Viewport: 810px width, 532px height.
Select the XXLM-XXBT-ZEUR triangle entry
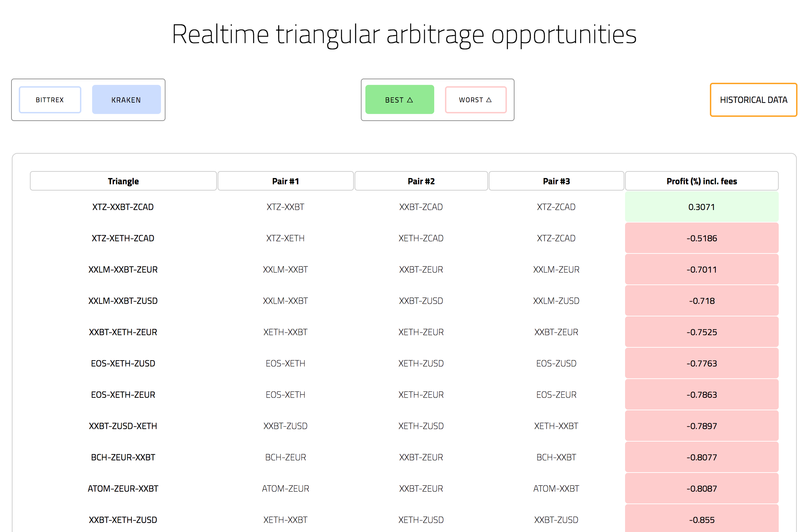[123, 269]
